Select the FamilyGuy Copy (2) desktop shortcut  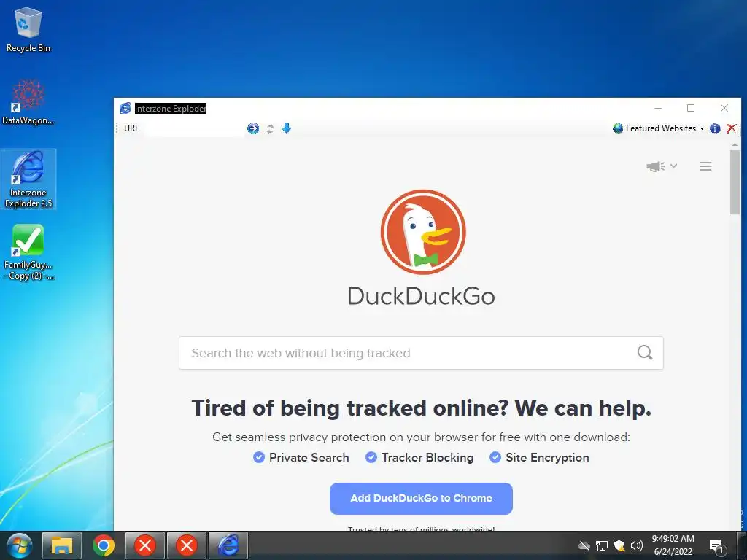point(28,252)
